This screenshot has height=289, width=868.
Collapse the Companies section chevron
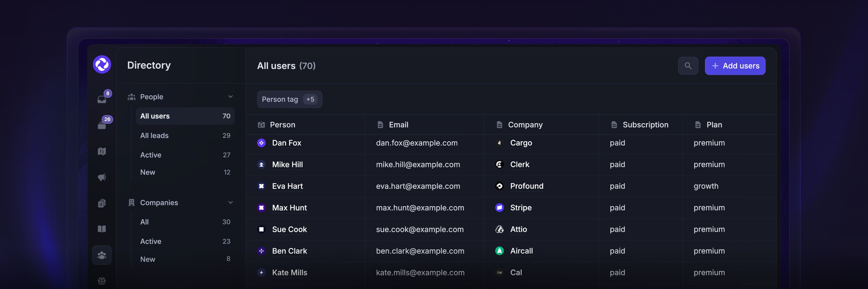230,203
